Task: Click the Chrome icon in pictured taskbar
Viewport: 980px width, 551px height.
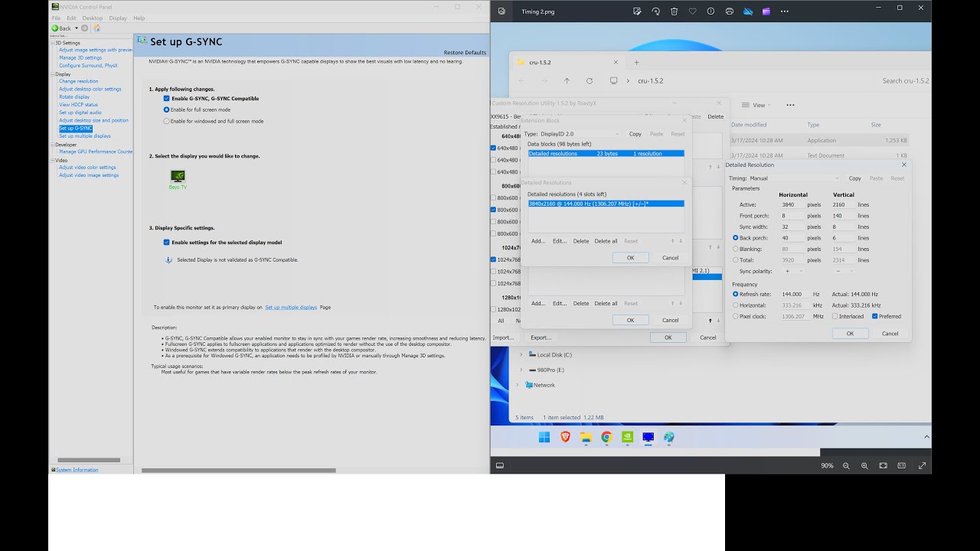Action: coord(606,437)
